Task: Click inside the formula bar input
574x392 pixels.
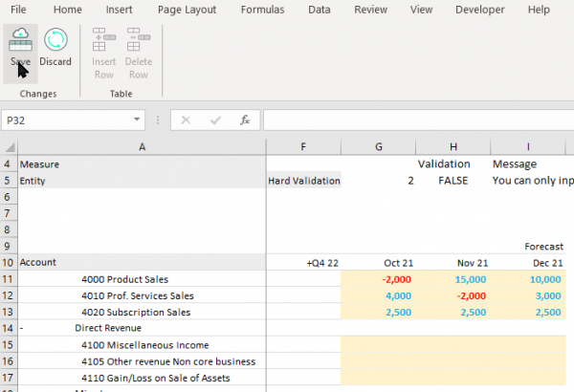Action: pos(416,120)
